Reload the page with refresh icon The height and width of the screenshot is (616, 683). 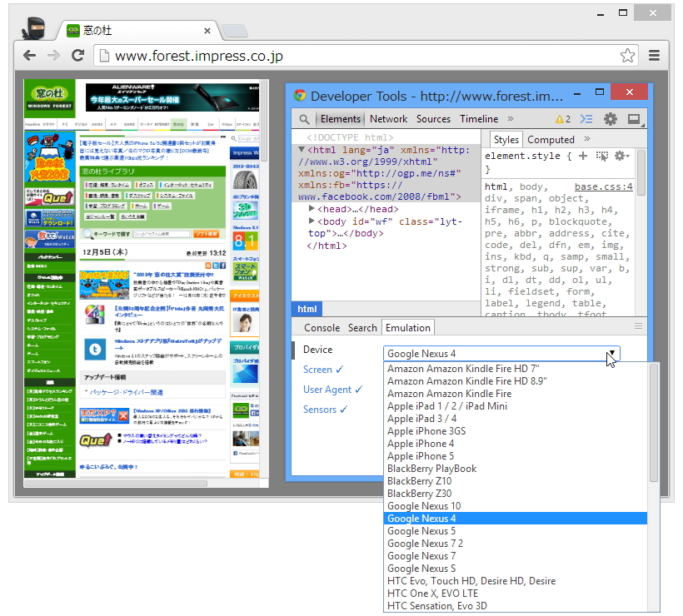tap(78, 56)
